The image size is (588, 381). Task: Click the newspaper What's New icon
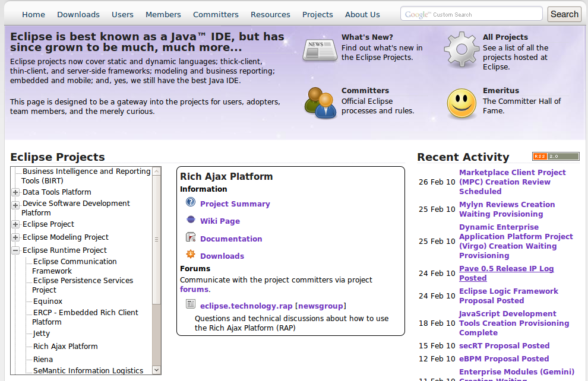point(320,50)
